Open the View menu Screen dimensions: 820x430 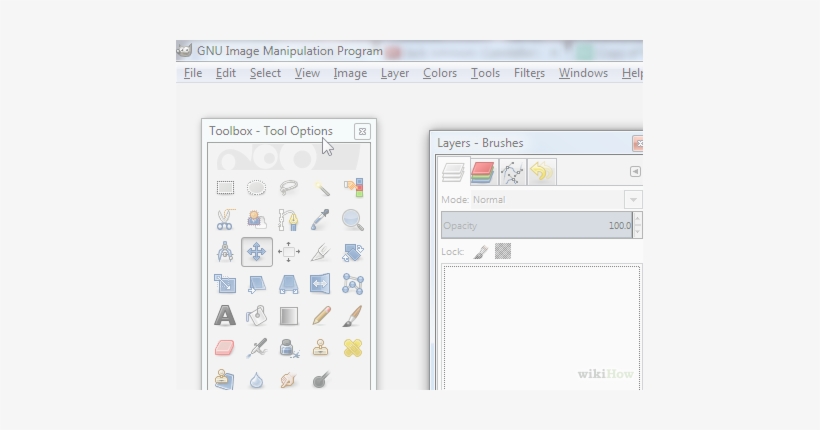tap(307, 73)
